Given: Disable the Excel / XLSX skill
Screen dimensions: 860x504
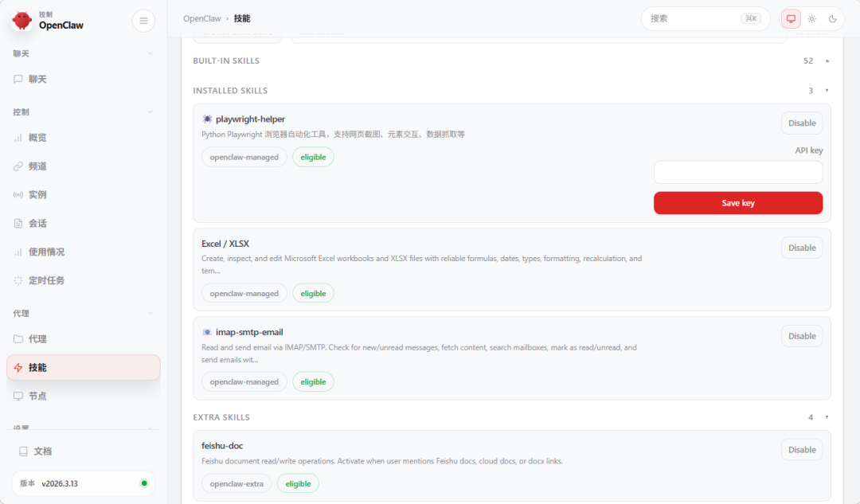Looking at the screenshot, I should (802, 248).
